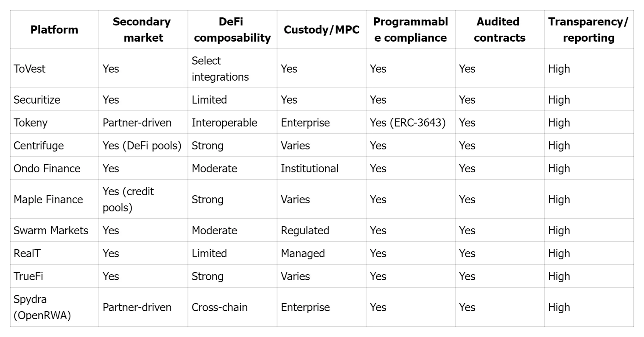644x337 pixels.
Task: Select the Transparency/reporting header cell
Action: [x=588, y=30]
